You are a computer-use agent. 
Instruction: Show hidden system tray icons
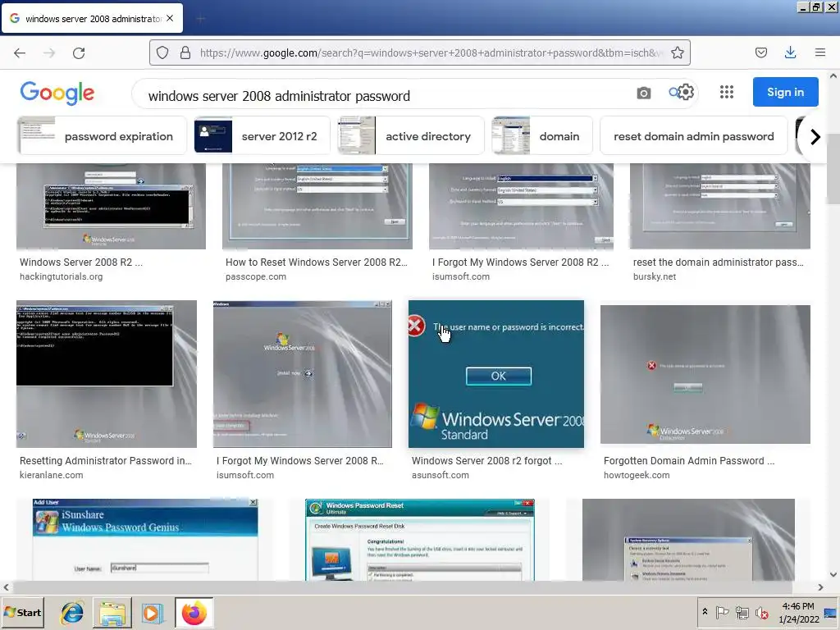705,612
